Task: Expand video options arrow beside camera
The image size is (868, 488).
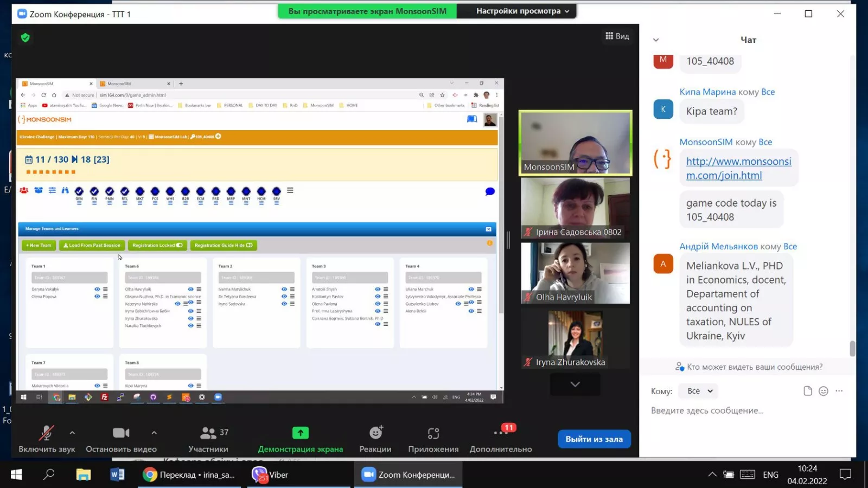Action: (154, 433)
